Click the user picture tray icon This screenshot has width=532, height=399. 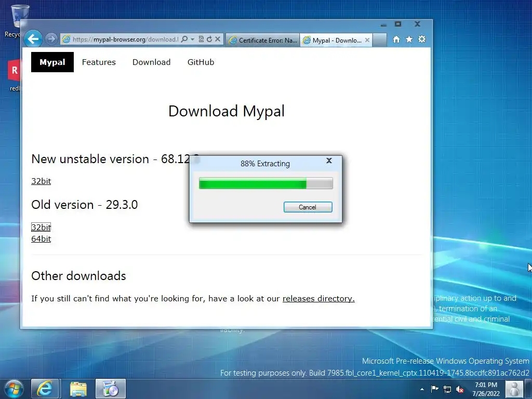514,389
